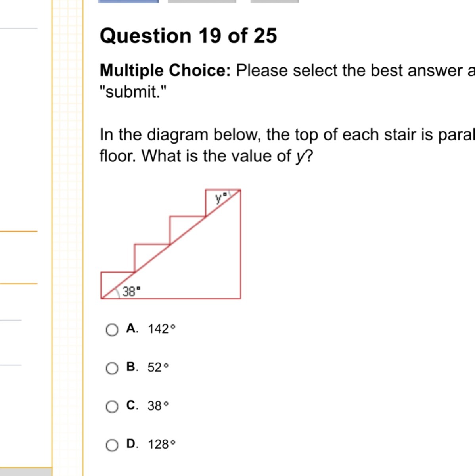Click the 128° answer text
Image resolution: width=475 pixels, height=476 pixels.
tap(161, 444)
